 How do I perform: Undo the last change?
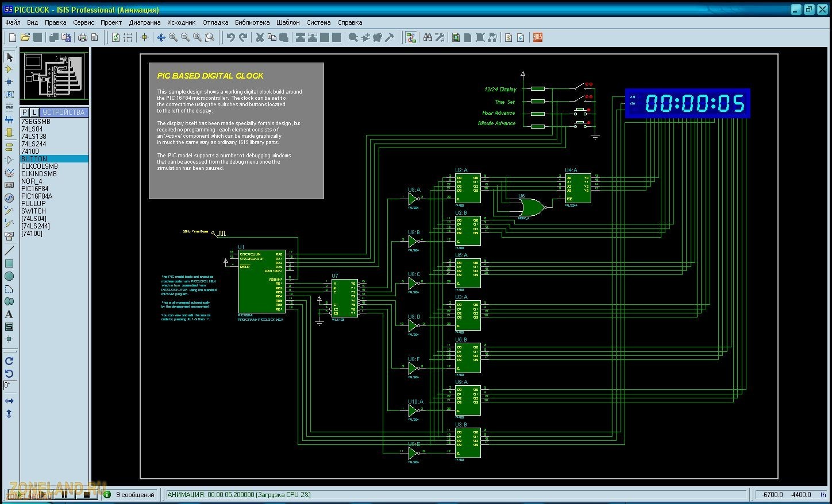tap(230, 37)
